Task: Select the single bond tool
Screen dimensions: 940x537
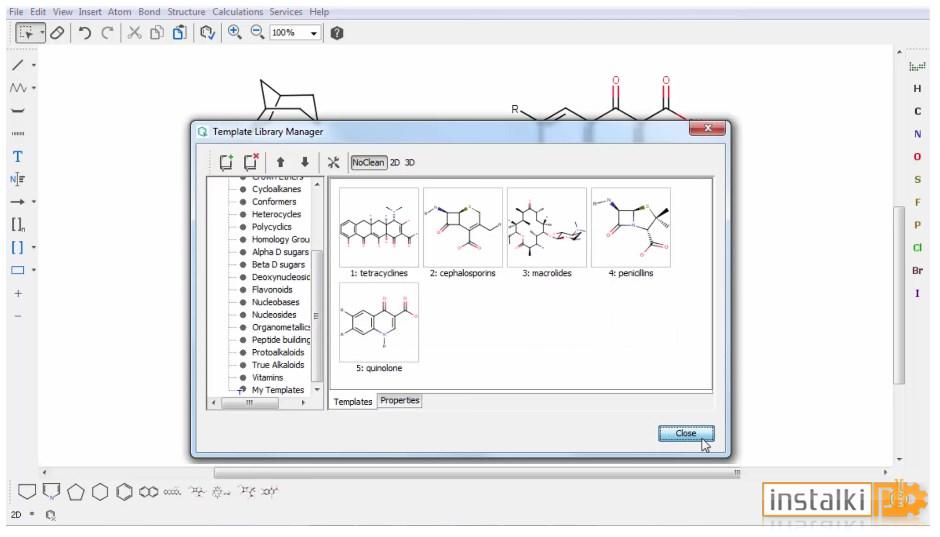Action: [18, 65]
